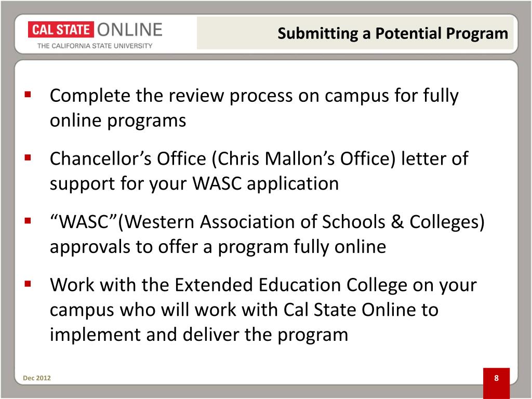Click the Extended Education College phrase
This screenshot has height=399, width=532.
tap(291, 285)
